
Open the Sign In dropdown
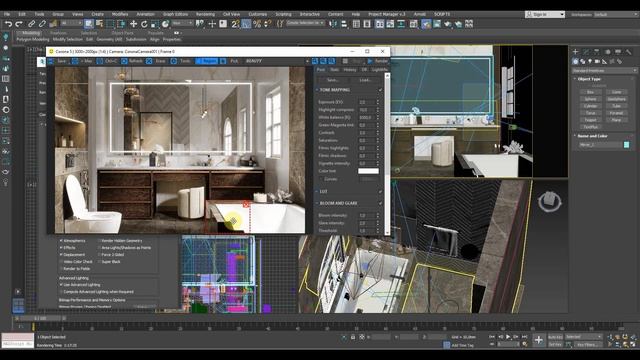point(545,15)
